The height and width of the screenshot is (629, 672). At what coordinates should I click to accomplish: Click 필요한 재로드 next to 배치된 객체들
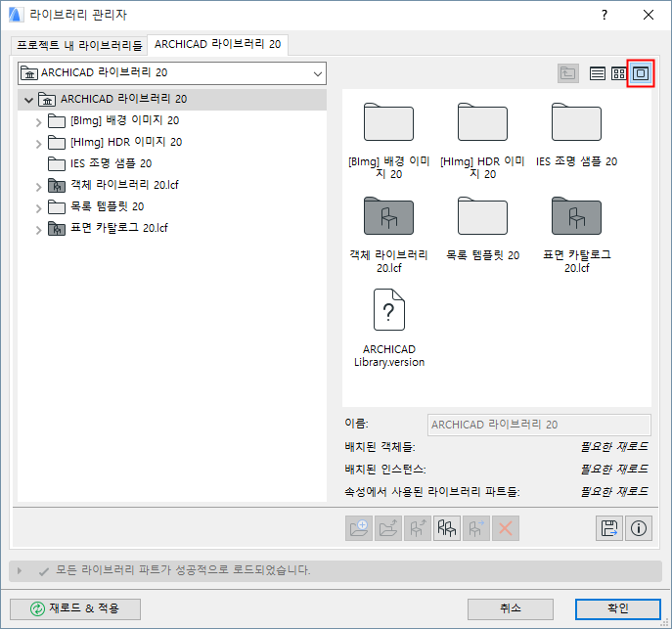point(614,447)
